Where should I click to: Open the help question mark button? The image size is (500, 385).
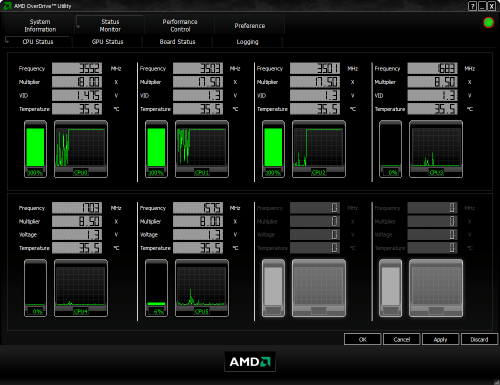coord(472,6)
